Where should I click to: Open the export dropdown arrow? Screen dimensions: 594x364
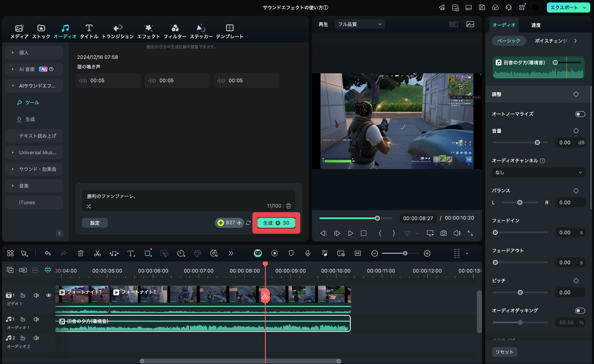click(x=584, y=7)
